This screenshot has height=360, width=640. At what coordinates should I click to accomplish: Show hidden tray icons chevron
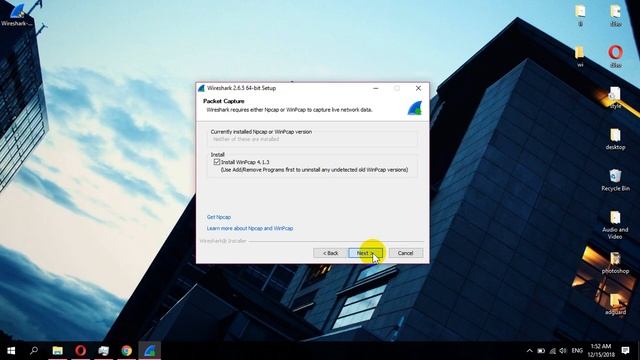tap(529, 351)
